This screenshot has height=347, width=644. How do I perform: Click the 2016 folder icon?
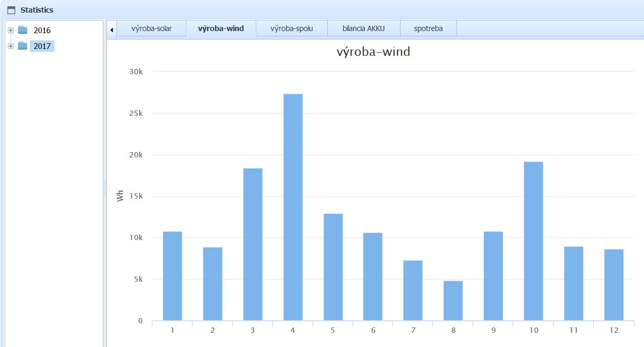[x=23, y=30]
